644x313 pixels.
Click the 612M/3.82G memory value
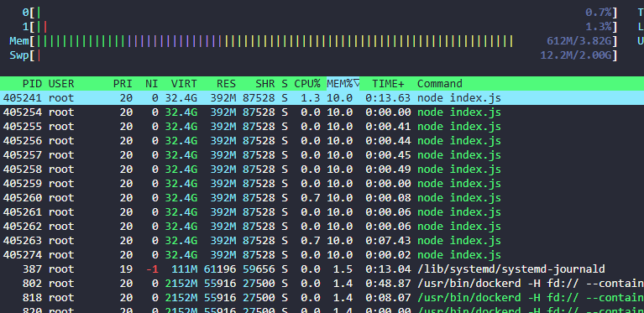click(579, 41)
